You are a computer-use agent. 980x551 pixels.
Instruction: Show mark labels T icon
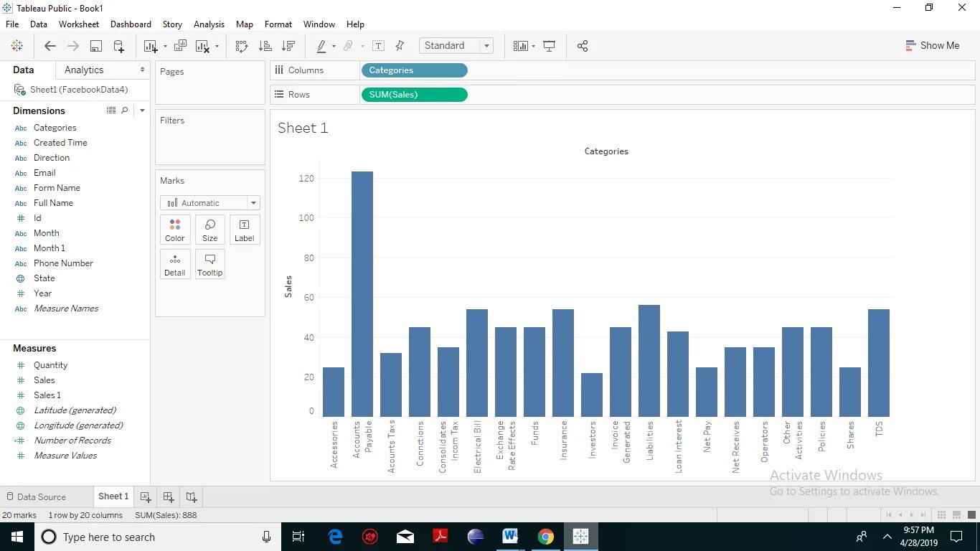pos(379,46)
